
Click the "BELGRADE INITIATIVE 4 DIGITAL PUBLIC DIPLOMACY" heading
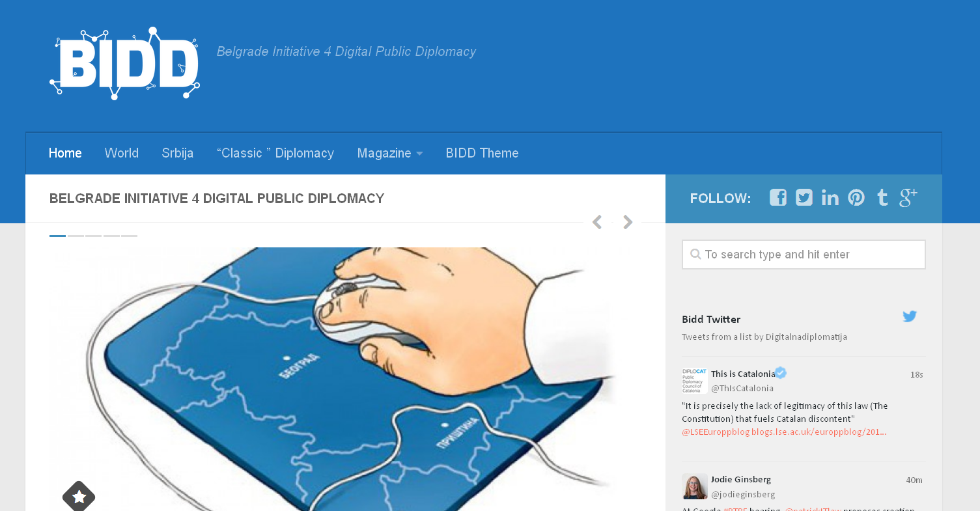217,199
